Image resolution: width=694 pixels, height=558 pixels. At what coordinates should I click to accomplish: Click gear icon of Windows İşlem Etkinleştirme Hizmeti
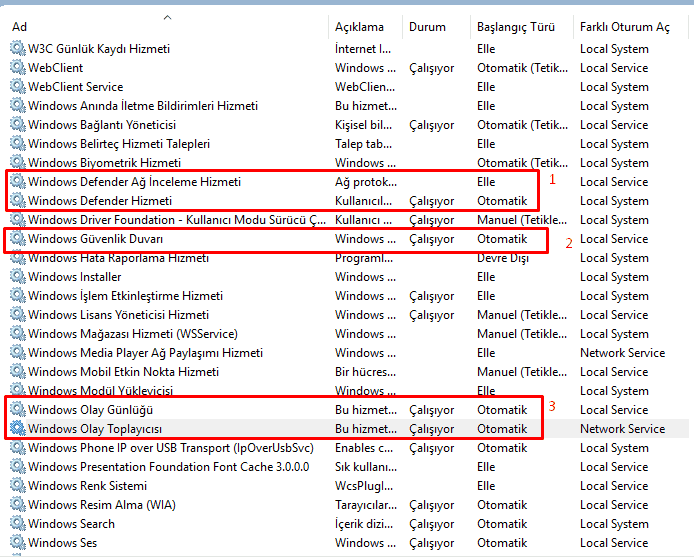point(18,295)
